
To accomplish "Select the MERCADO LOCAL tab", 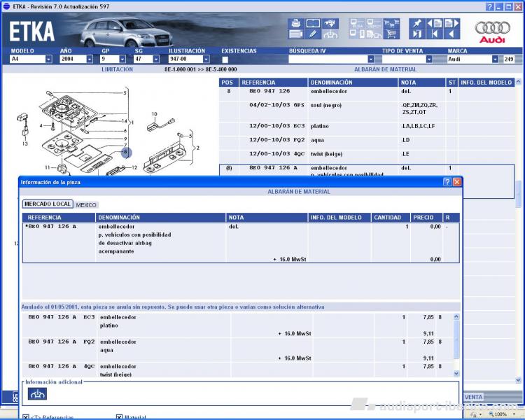I will pos(48,204).
